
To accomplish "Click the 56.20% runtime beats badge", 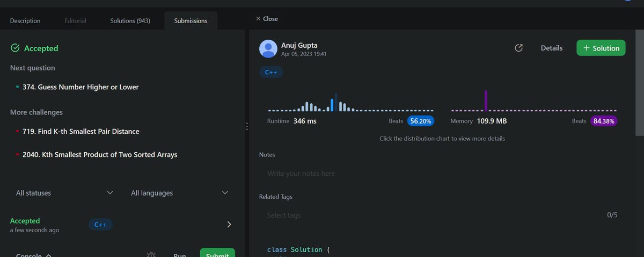I will click(421, 121).
